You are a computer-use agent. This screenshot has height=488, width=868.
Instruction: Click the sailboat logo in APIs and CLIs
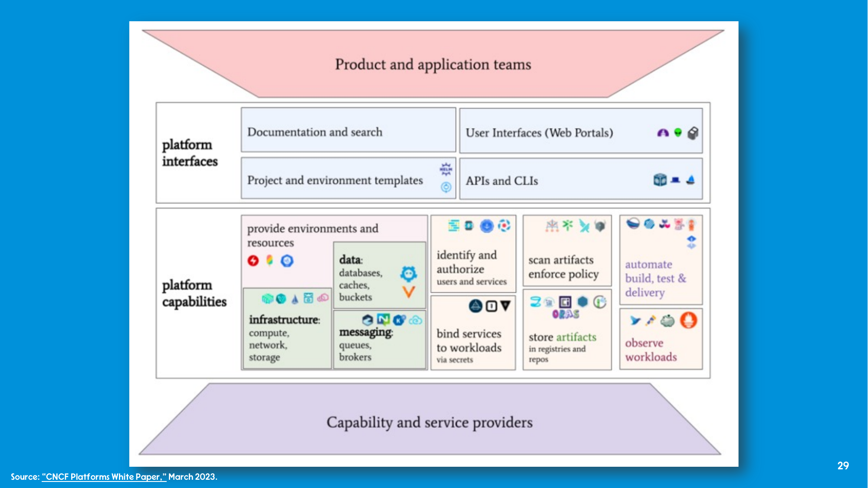tap(690, 180)
